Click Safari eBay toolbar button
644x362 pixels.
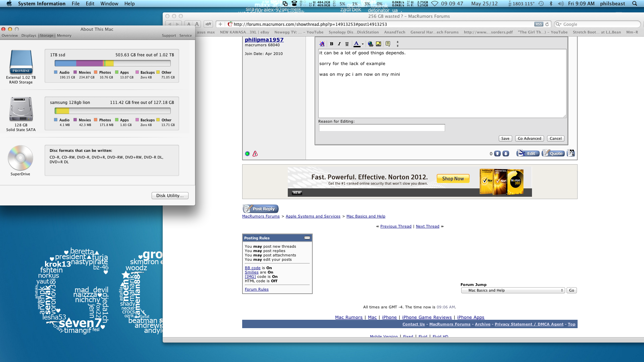(x=208, y=24)
